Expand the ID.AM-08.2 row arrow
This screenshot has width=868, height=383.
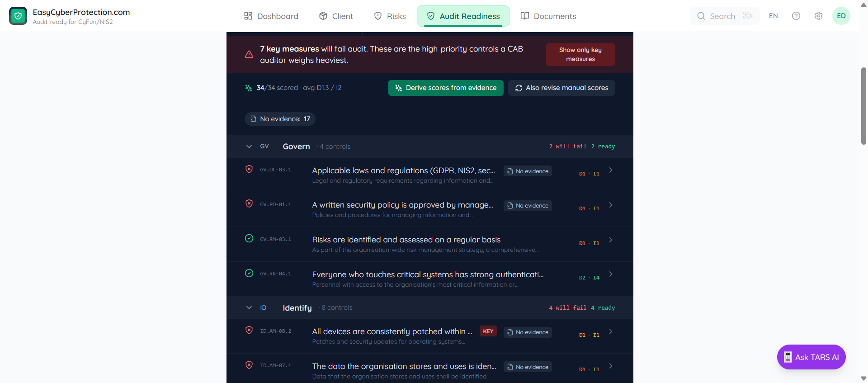pyautogui.click(x=611, y=331)
